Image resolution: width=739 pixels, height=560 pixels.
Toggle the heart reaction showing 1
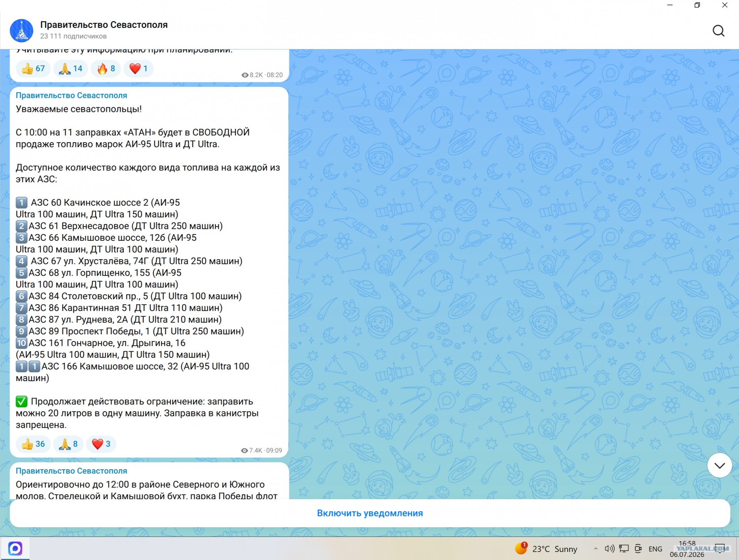tap(139, 68)
